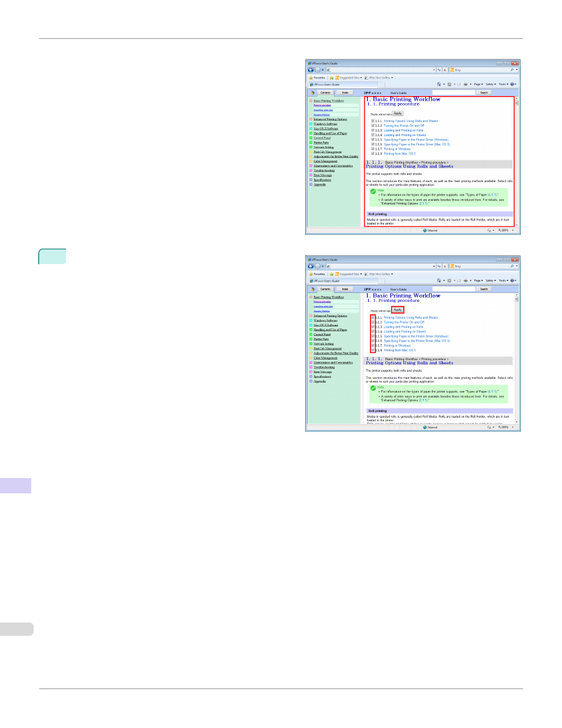This screenshot has height=728, width=562.
Task: Click Refresh icon in upper browser address bar
Action: [x=439, y=70]
